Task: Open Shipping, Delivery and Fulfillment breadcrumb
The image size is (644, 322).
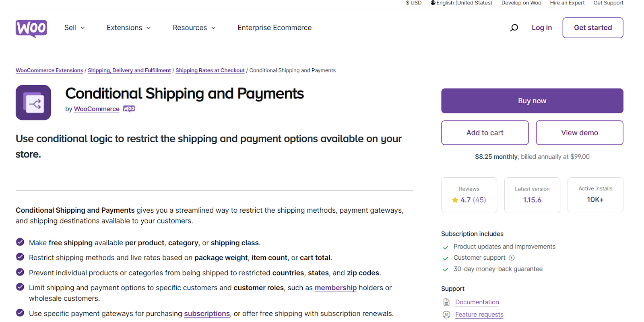Action: coord(129,70)
